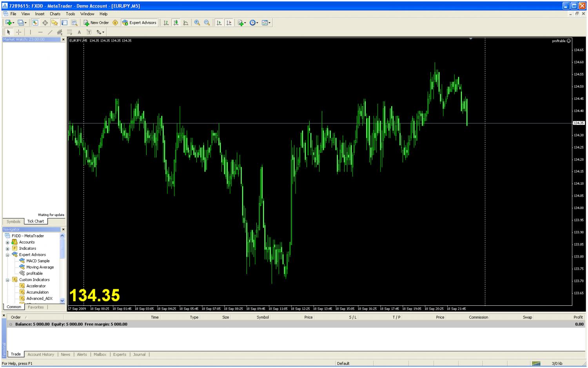Select the Cursor arrow tool
Viewport: 588px width, 368px height.
(9, 32)
